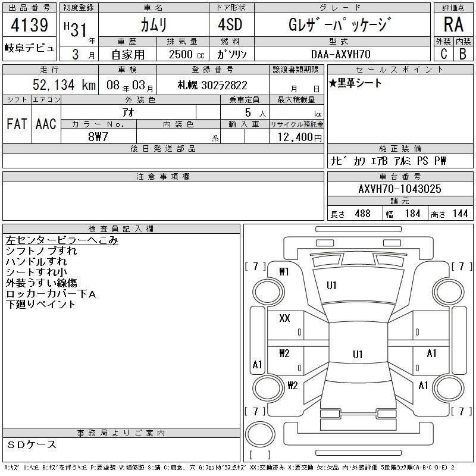Click the color number 8W7
This screenshot has height=476, width=476.
click(x=98, y=136)
